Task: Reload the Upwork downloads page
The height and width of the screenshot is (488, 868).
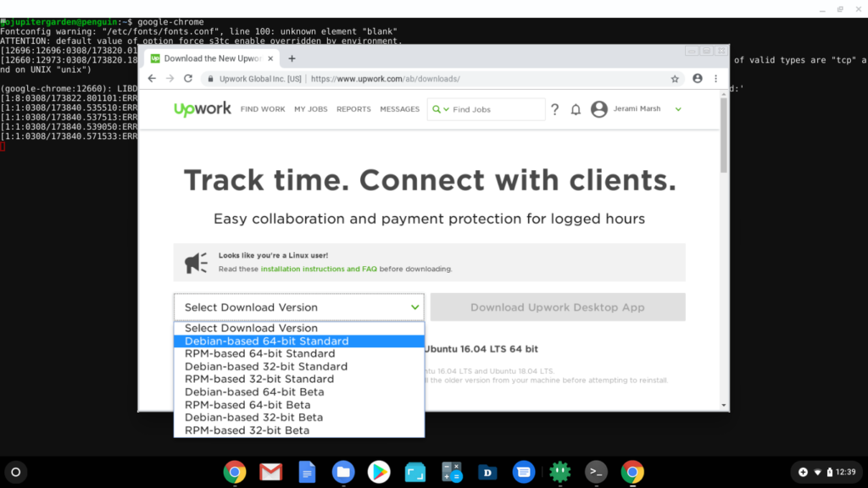Action: (188, 79)
